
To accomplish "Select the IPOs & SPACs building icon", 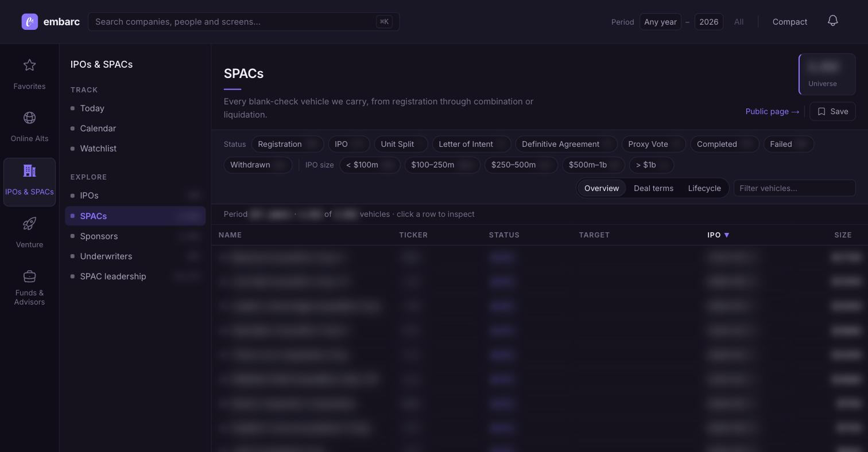I will 29,171.
